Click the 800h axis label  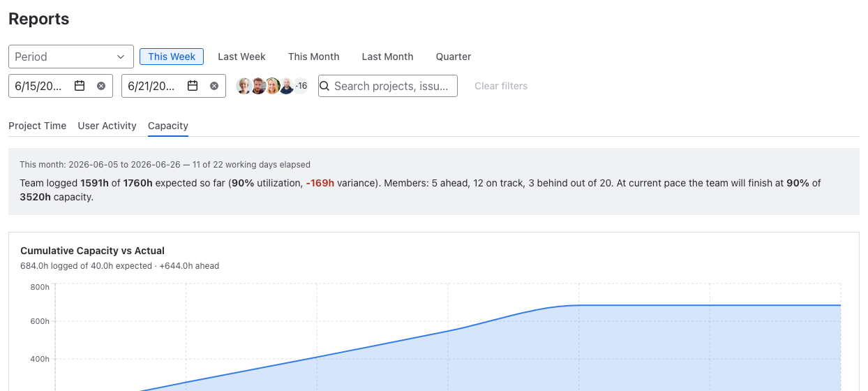click(x=40, y=287)
